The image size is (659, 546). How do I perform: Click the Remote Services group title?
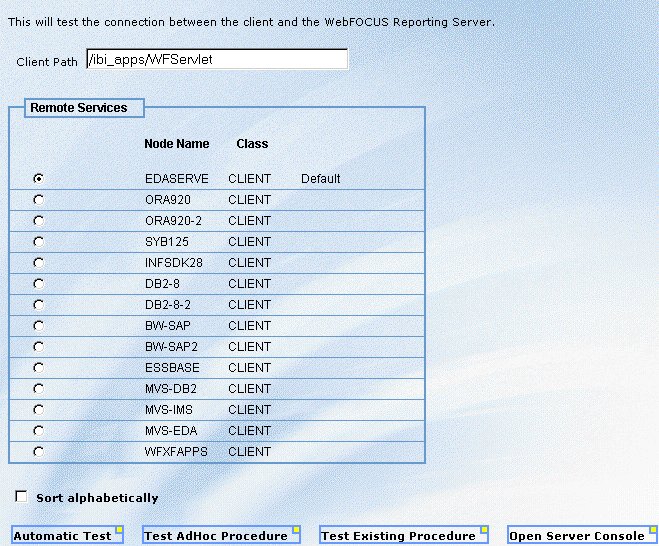tap(79, 108)
